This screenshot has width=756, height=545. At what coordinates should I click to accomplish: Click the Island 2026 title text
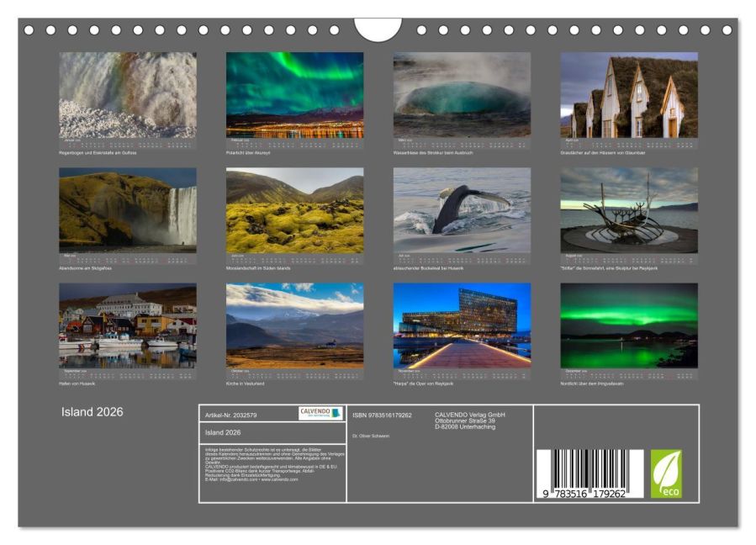(x=93, y=412)
